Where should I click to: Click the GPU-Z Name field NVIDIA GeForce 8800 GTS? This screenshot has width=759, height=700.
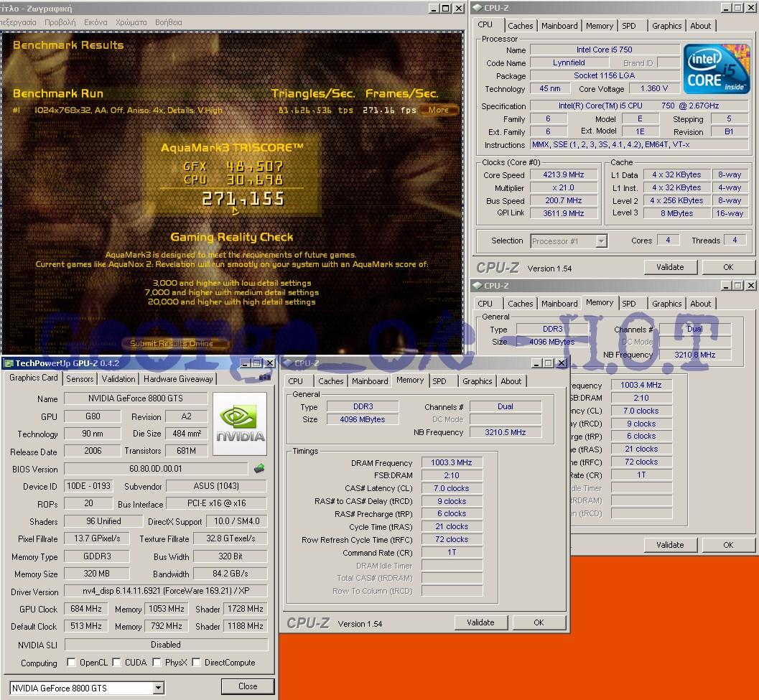point(136,398)
